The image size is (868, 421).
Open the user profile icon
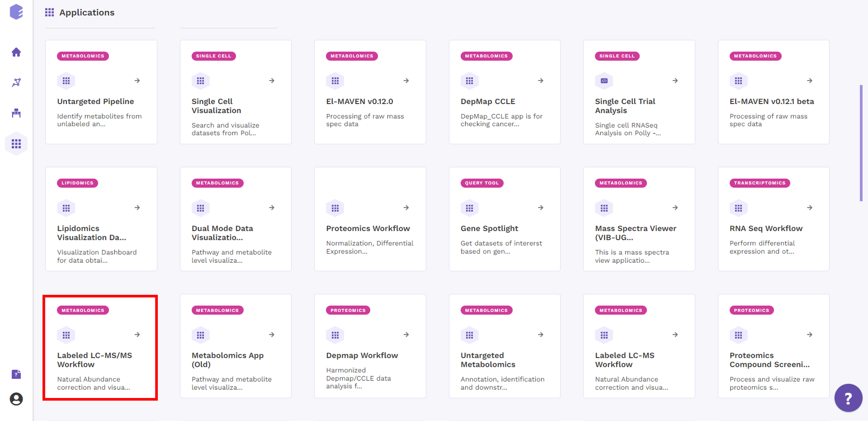16,399
